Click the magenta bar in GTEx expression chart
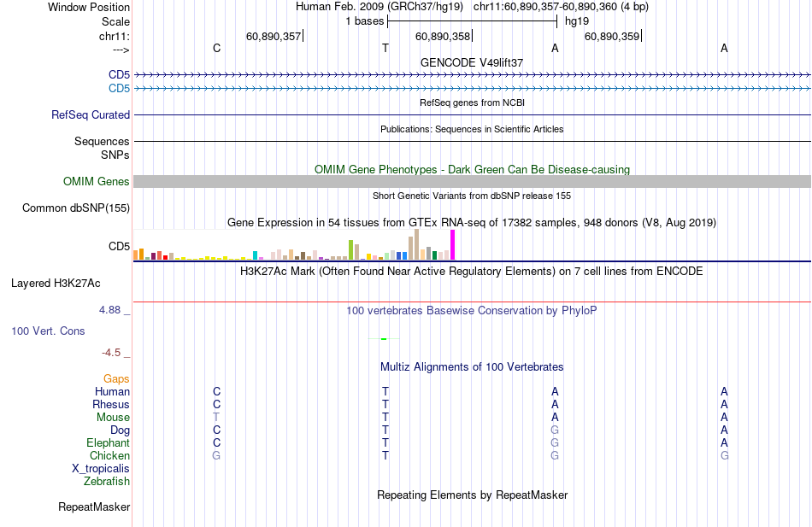The height and width of the screenshot is (527, 812). tap(453, 245)
